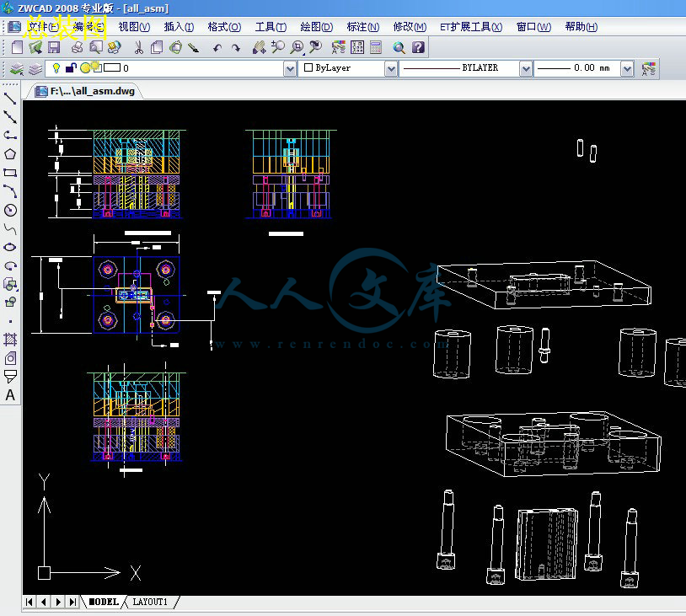Select the Spline tool
The image size is (686, 616).
[x=10, y=228]
